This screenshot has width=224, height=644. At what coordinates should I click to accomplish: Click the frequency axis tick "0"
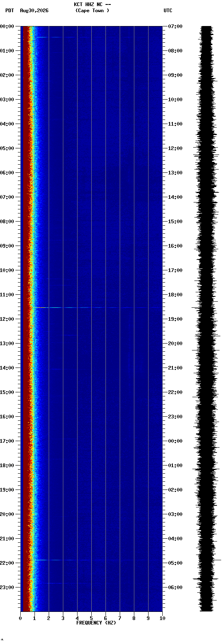click(20, 618)
